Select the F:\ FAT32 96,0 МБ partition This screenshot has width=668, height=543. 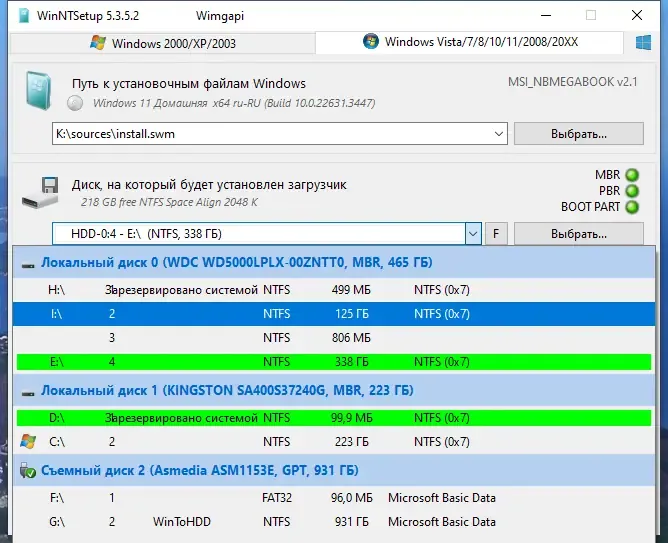pyautogui.click(x=334, y=498)
